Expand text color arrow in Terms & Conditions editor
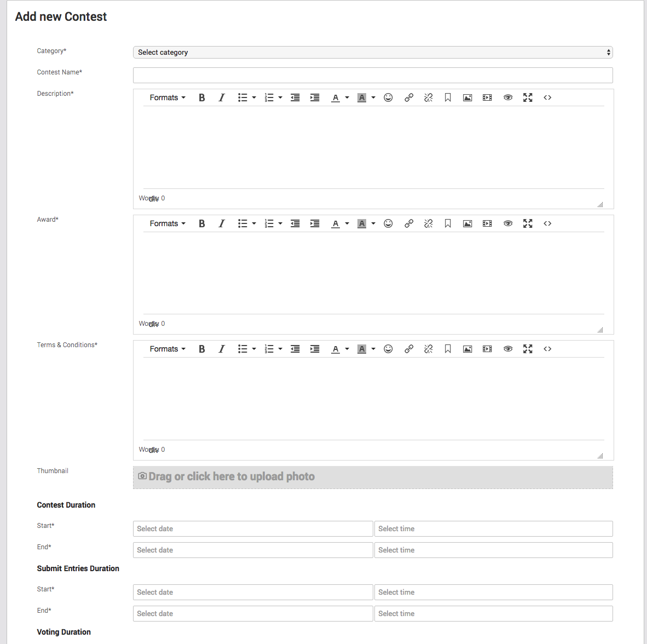The image size is (647, 644). (x=347, y=349)
